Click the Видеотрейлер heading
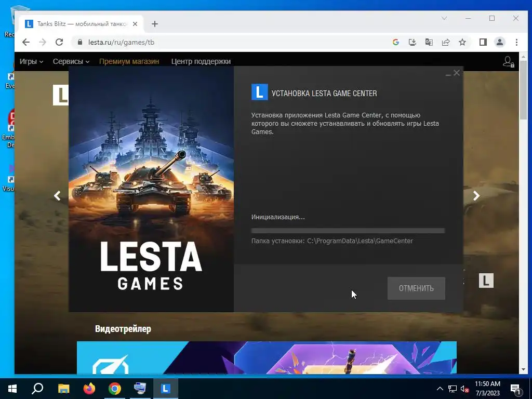Viewport: 532px width, 399px height. pyautogui.click(x=123, y=329)
